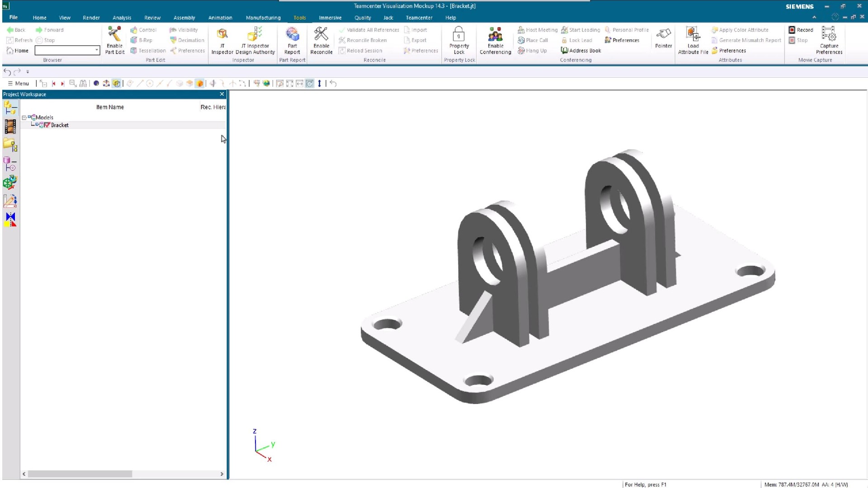Click Enable Conferencing icon
868x488 pixels.
495,34
